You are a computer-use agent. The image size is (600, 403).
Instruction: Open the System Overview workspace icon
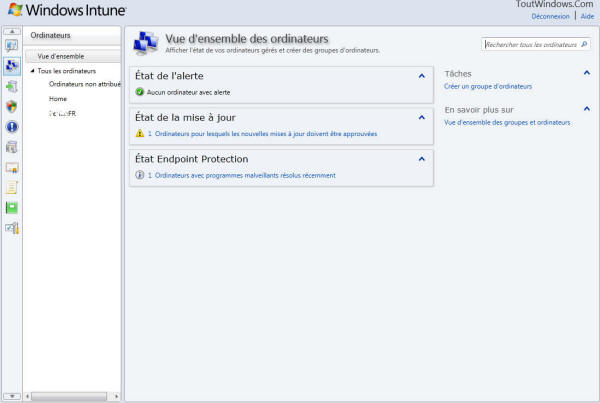click(x=11, y=46)
